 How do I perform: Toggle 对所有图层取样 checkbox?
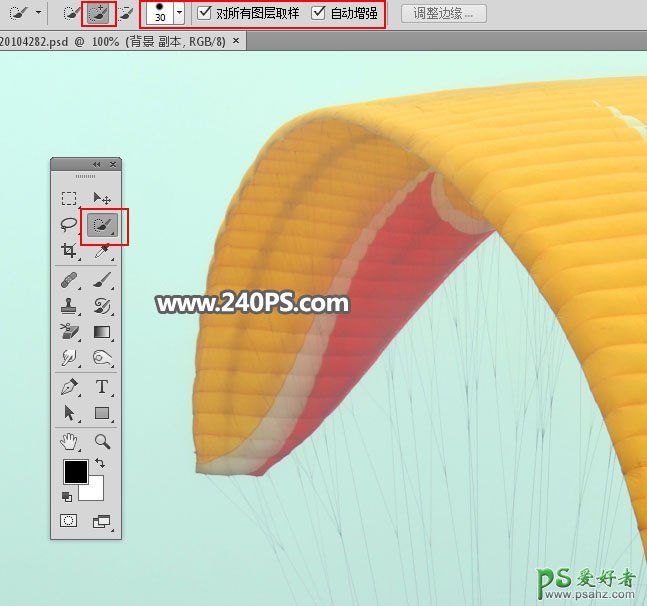[x=204, y=13]
